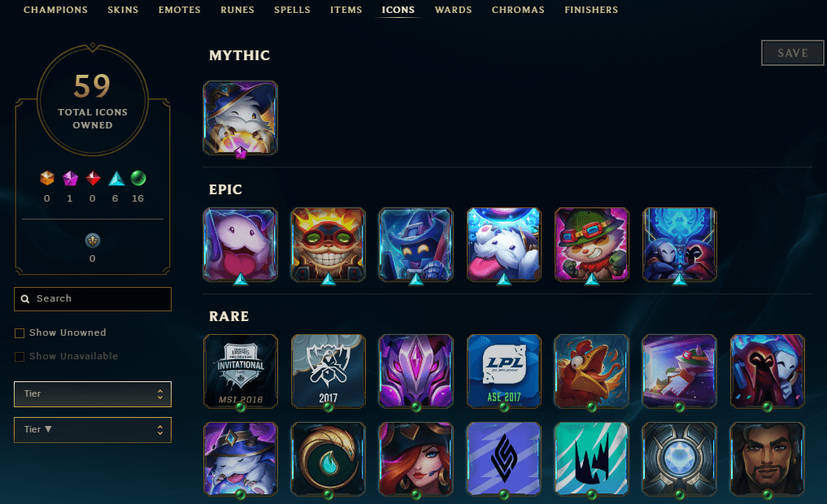Select the bearded man portrait icon
The height and width of the screenshot is (504, 827).
[768, 459]
